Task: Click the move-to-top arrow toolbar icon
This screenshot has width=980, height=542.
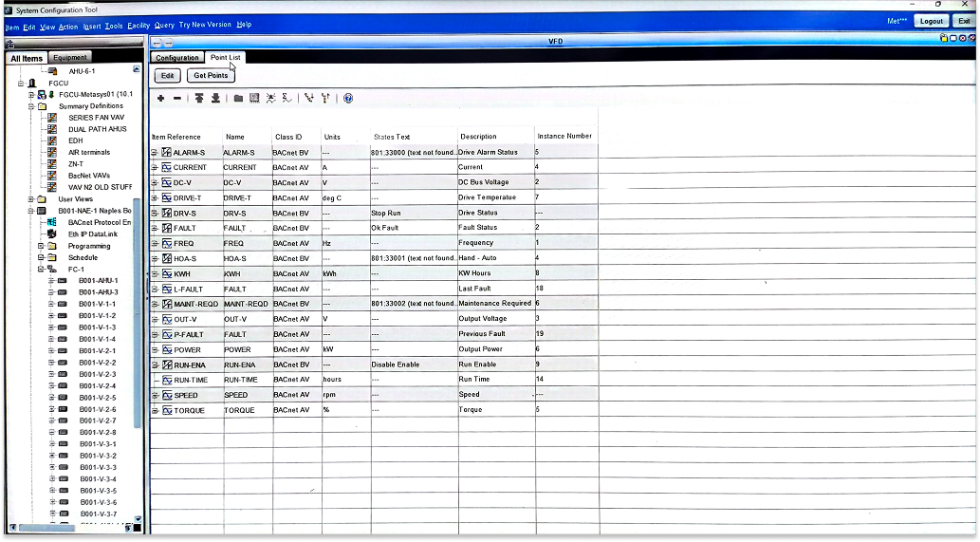Action: tap(198, 98)
